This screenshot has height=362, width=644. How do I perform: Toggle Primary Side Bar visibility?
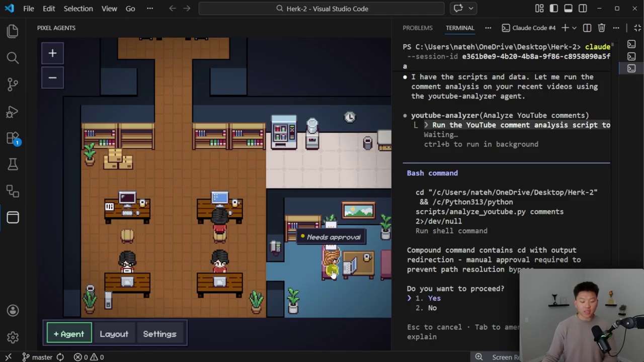pos(554,9)
